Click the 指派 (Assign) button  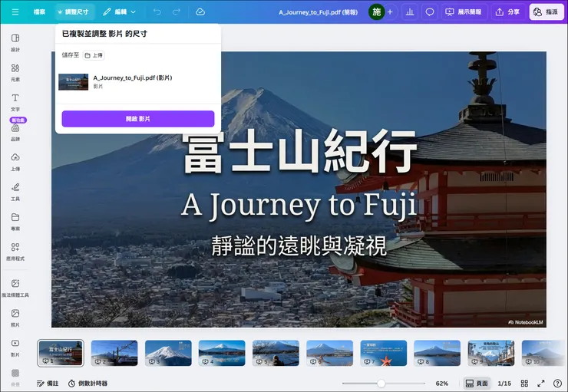547,12
